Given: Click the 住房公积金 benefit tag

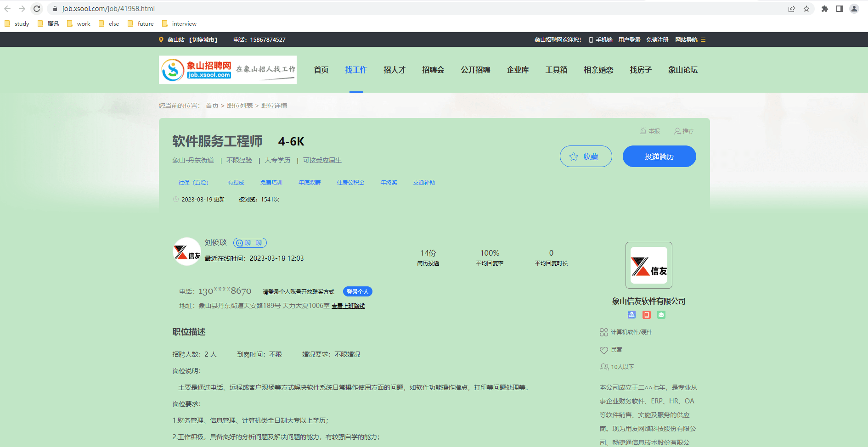Looking at the screenshot, I should coord(351,183).
